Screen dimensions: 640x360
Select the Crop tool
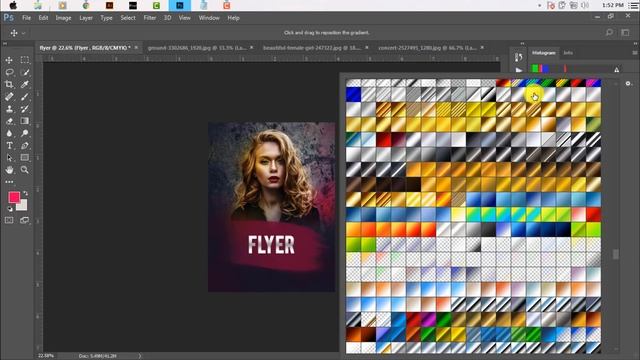(x=9, y=84)
